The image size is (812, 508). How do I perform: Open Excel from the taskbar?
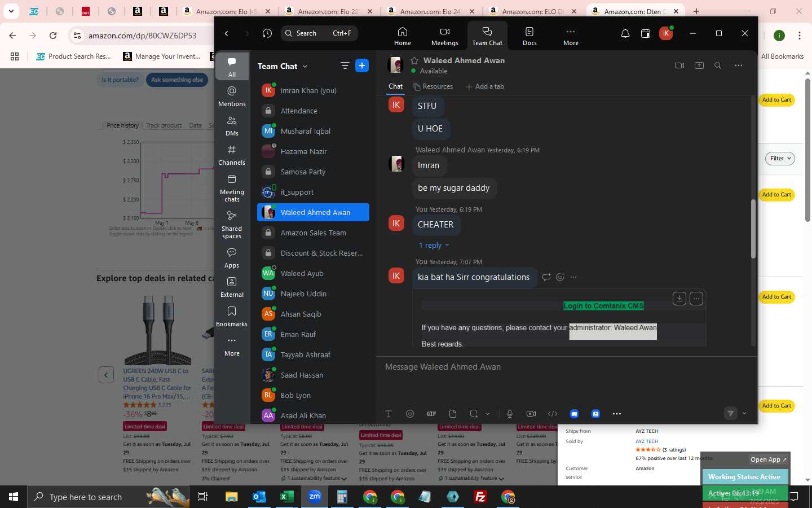[286, 497]
